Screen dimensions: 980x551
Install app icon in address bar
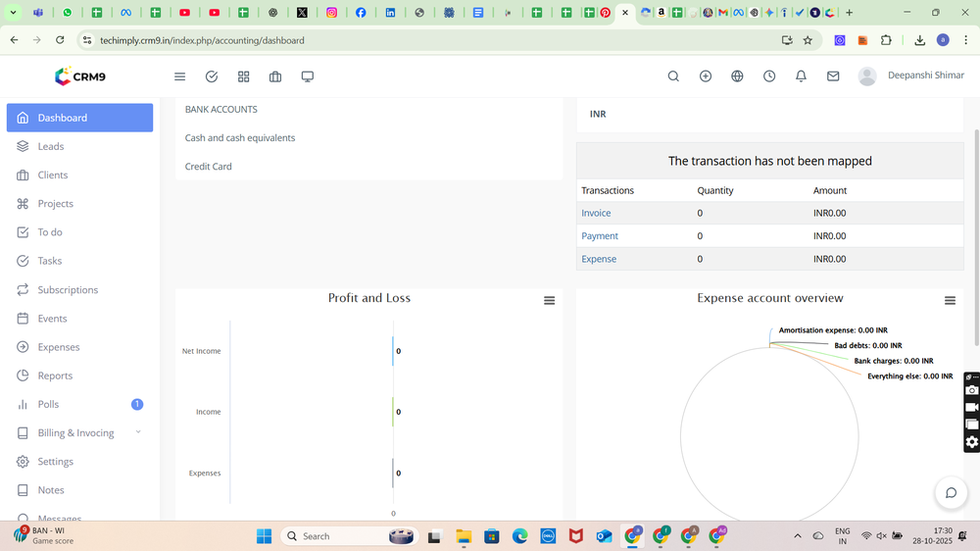[x=787, y=40]
